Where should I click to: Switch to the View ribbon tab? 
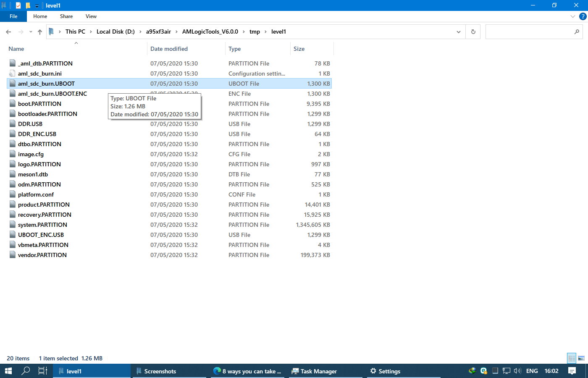pos(91,16)
